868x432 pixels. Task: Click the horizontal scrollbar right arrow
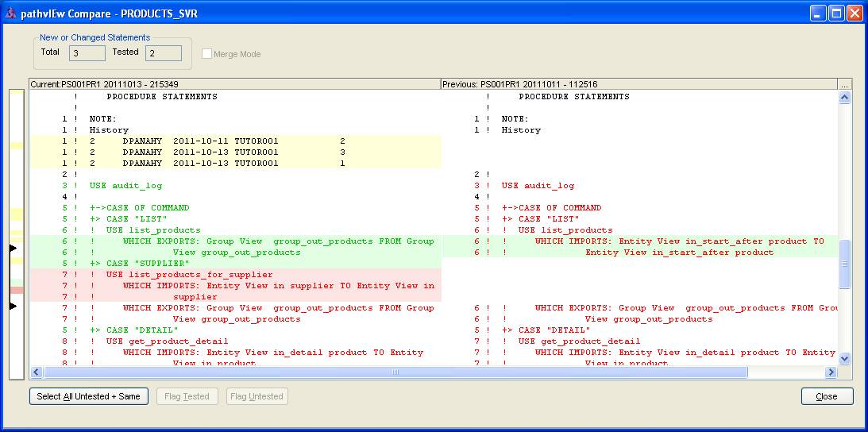coord(831,372)
